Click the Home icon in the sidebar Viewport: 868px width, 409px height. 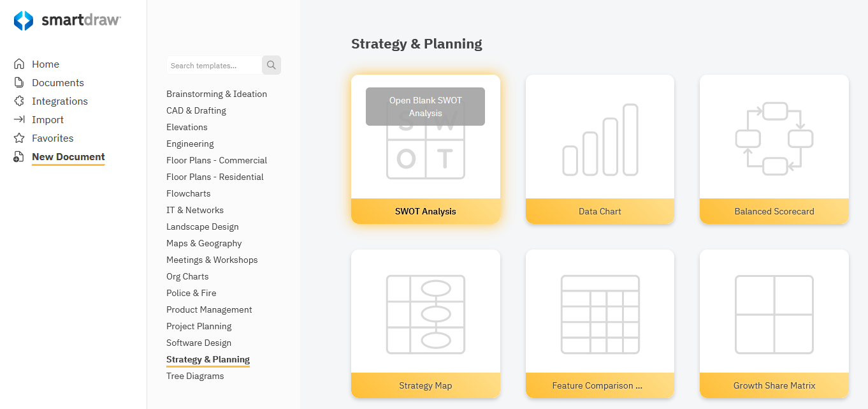click(20, 64)
